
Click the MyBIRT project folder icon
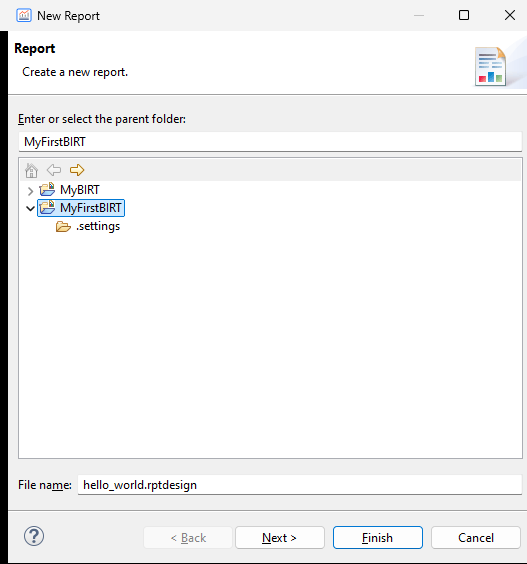pos(47,189)
